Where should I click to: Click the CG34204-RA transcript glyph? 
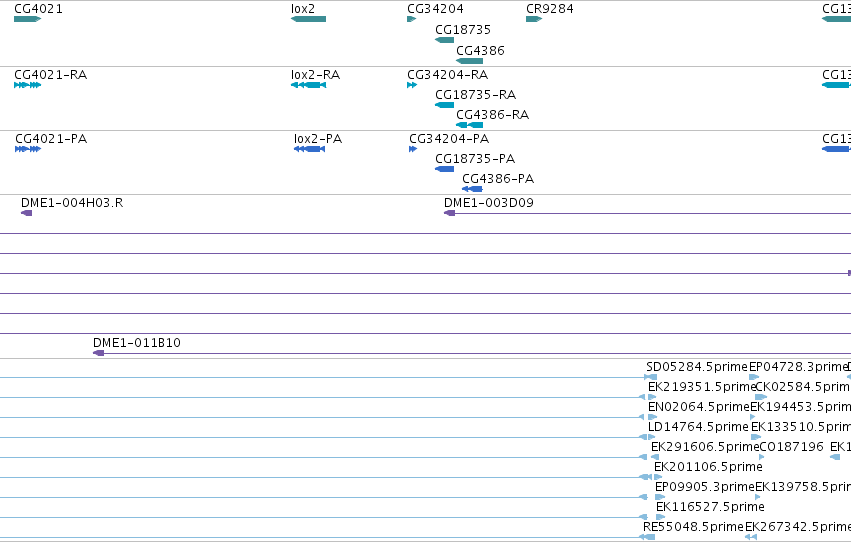point(412,85)
